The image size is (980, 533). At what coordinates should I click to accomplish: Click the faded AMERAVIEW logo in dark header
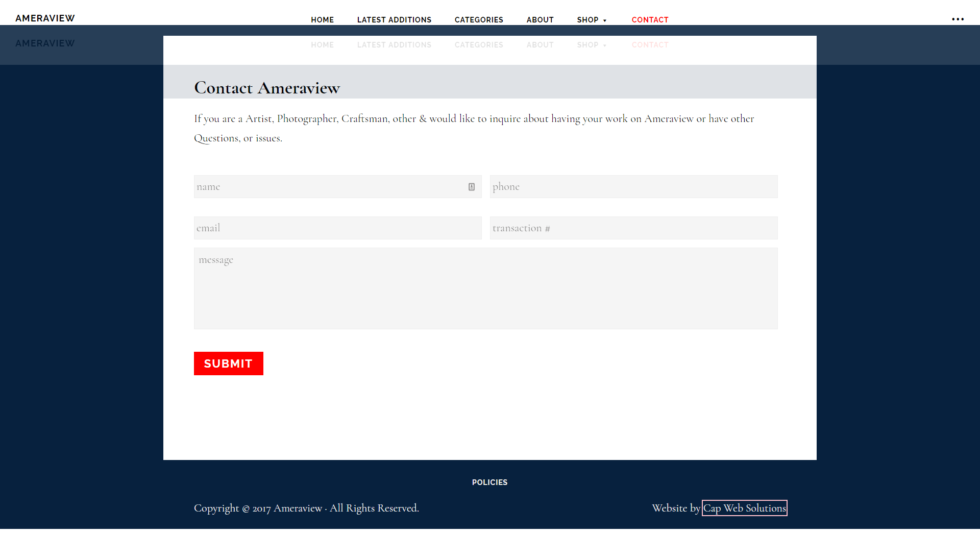pyautogui.click(x=45, y=43)
